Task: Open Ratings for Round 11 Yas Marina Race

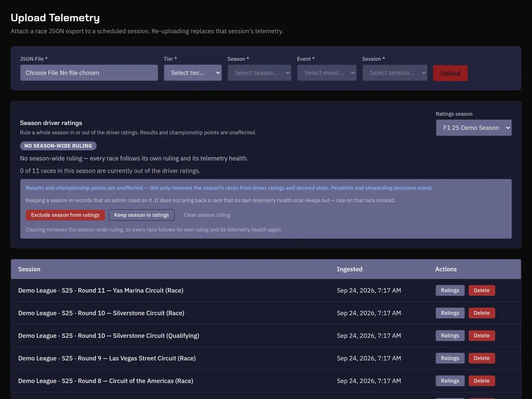Action: (x=450, y=290)
